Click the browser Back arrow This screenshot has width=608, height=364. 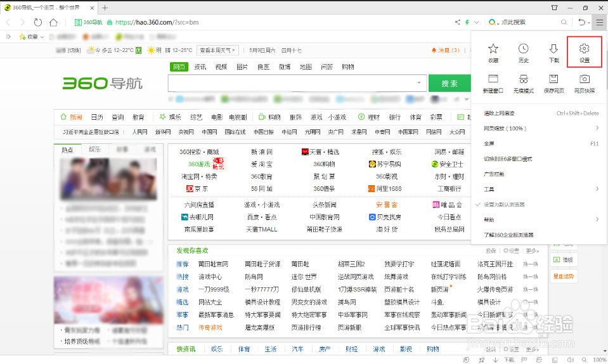(x=8, y=22)
